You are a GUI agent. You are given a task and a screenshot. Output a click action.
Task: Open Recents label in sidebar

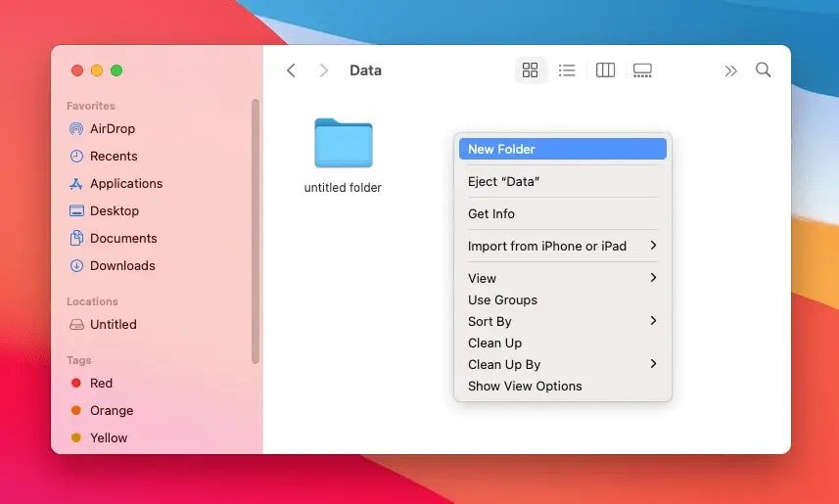click(114, 156)
